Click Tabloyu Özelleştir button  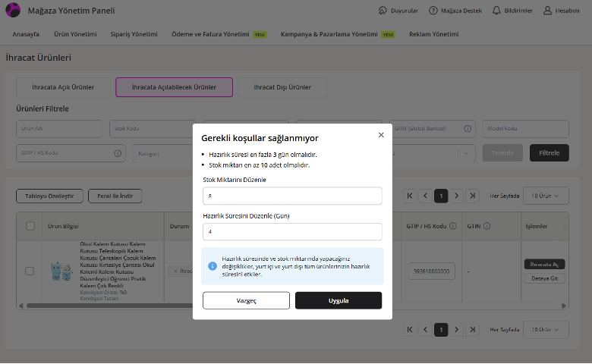coord(49,196)
